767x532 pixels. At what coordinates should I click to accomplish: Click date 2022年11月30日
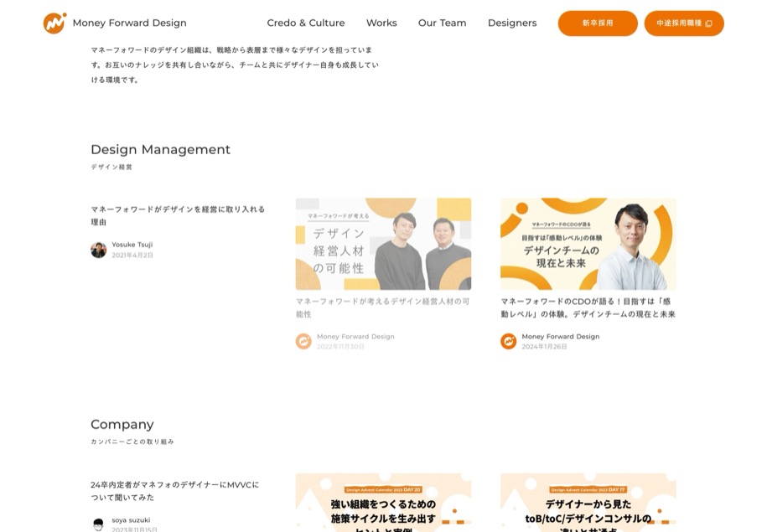click(340, 347)
